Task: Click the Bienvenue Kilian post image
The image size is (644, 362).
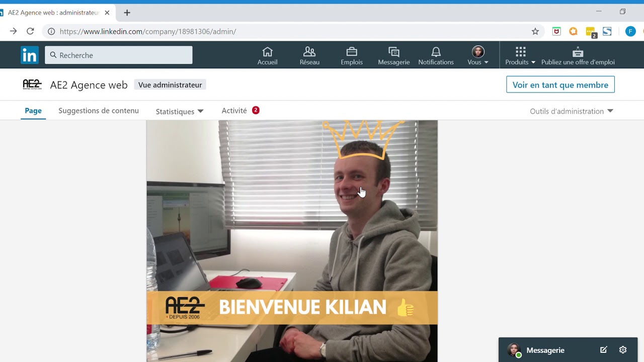Action: (292, 241)
